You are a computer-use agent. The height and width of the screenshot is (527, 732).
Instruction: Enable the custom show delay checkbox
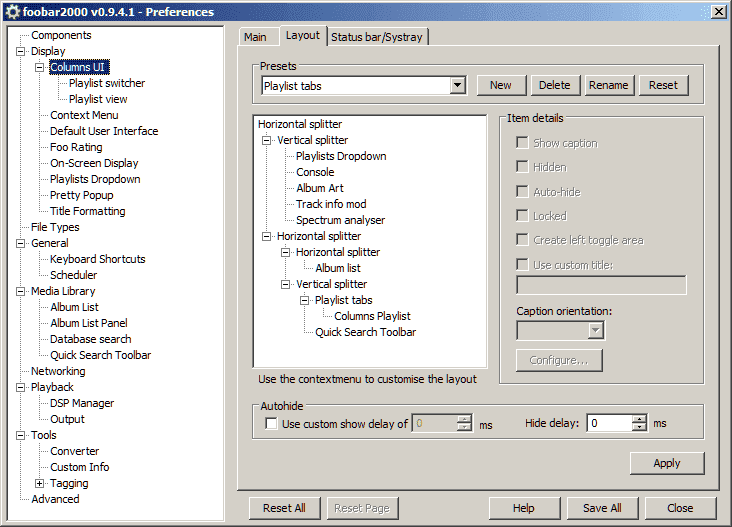click(272, 424)
